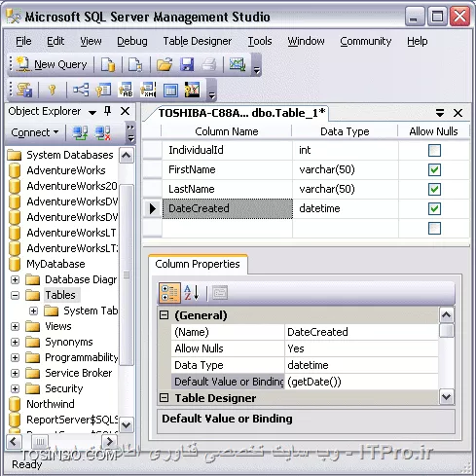Expand the System Tables node
Screen dimensions: 476x476
[33, 311]
